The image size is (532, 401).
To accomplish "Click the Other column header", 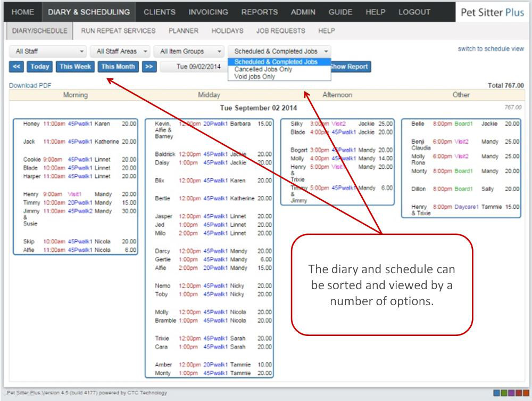I will 461,95.
